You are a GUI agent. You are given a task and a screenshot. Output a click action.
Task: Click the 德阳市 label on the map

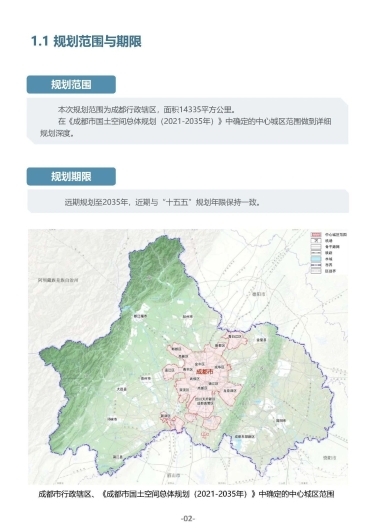tap(259, 294)
